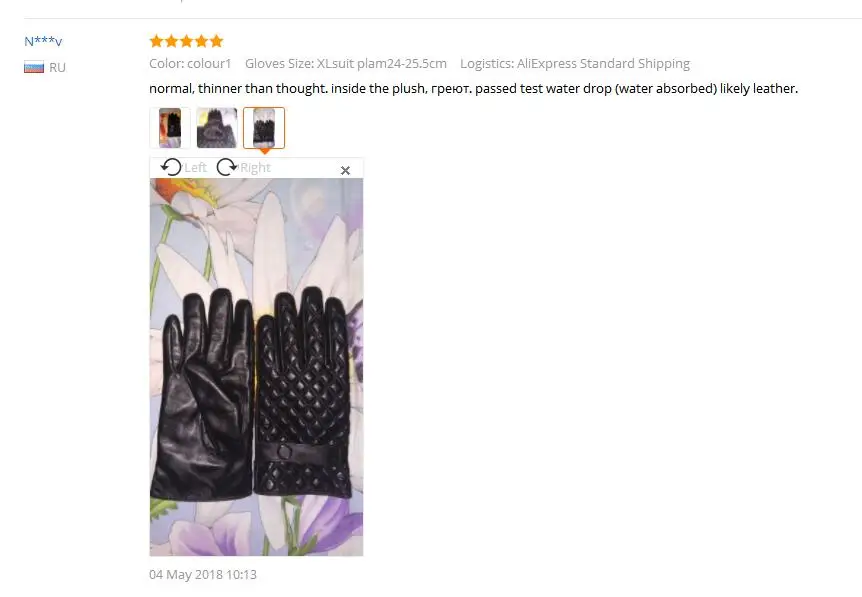Click the review comment about plush lining

(x=473, y=89)
